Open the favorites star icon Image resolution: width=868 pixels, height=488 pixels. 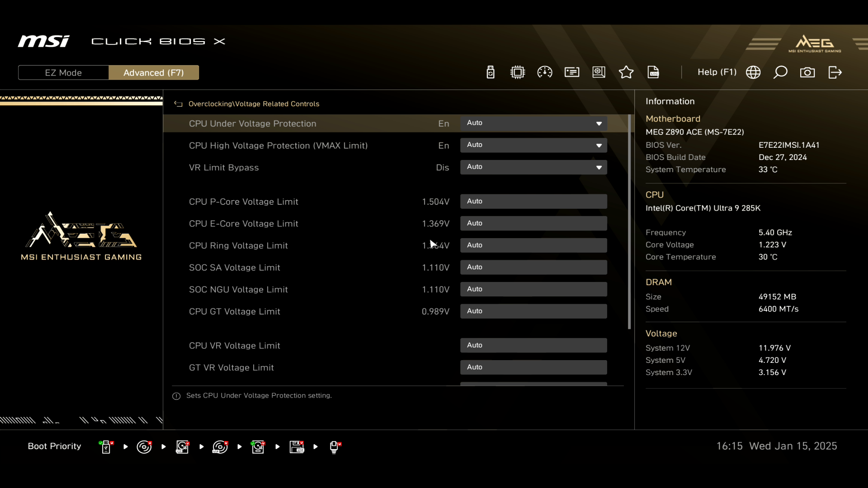coord(626,72)
